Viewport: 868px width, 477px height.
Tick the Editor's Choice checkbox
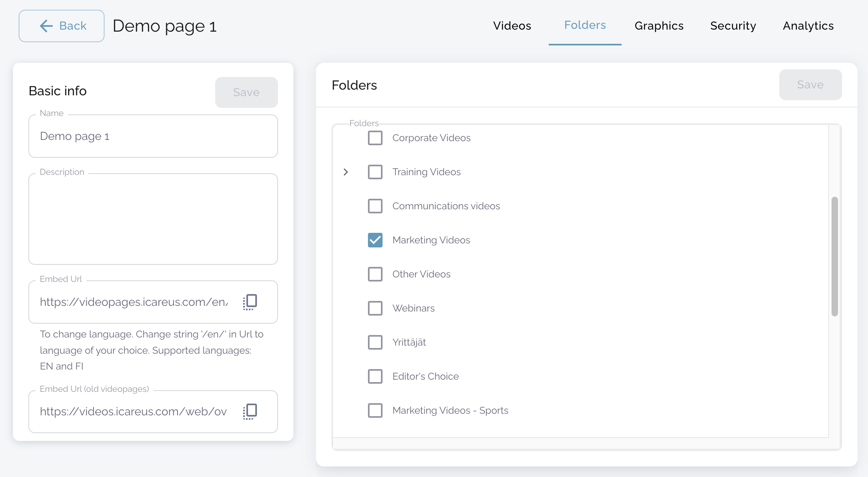pos(375,376)
